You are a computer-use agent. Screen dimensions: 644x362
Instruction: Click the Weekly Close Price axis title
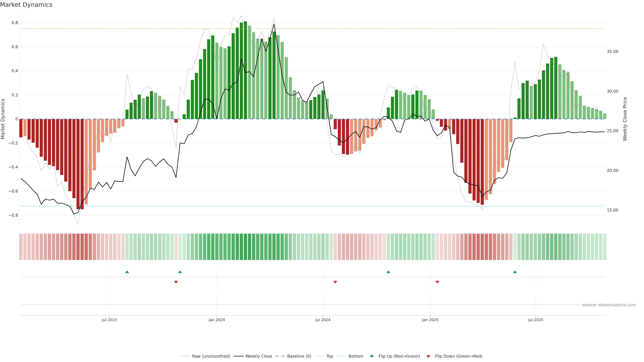click(625, 119)
